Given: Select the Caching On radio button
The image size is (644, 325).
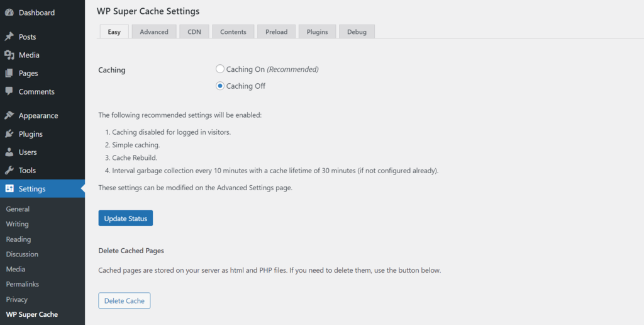Looking at the screenshot, I should point(220,69).
